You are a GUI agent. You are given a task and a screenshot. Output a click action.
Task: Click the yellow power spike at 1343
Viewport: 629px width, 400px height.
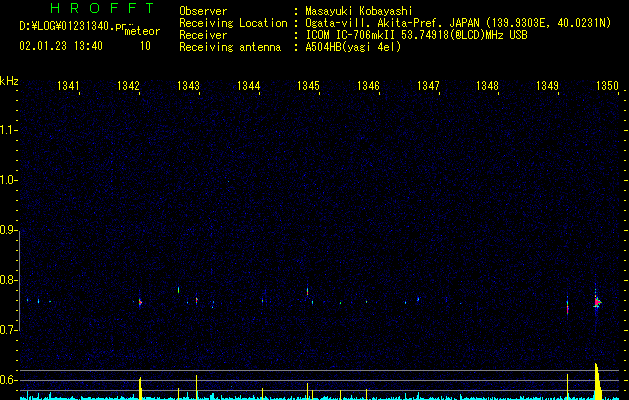(197, 387)
